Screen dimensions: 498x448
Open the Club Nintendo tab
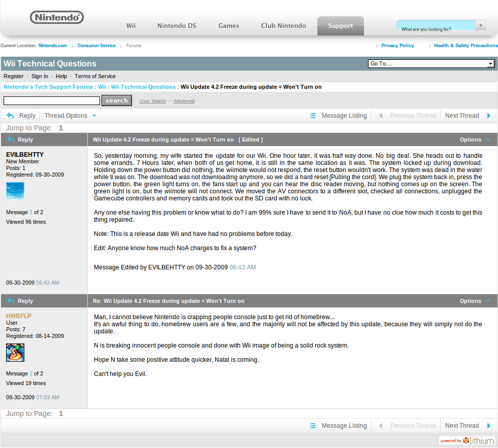[x=284, y=26]
